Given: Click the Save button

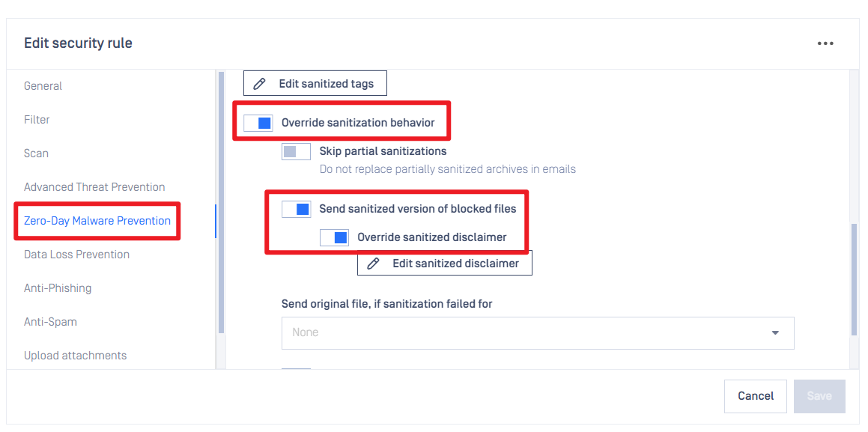Looking at the screenshot, I should click(819, 396).
